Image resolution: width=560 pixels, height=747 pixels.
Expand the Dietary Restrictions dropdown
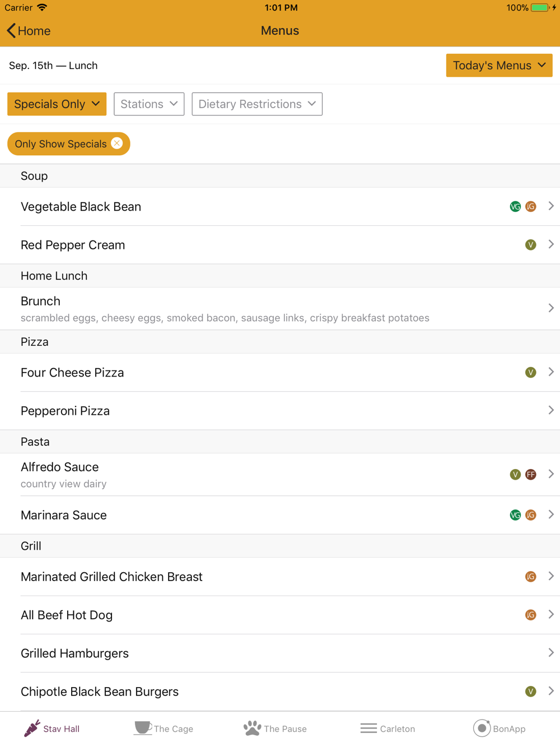click(257, 104)
